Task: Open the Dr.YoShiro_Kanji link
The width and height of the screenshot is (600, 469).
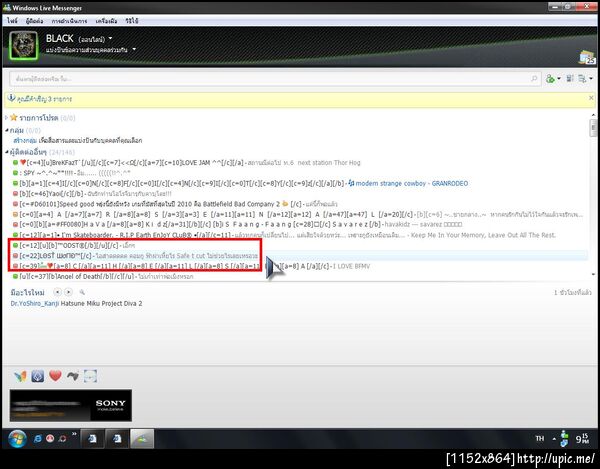Action: [x=35, y=303]
